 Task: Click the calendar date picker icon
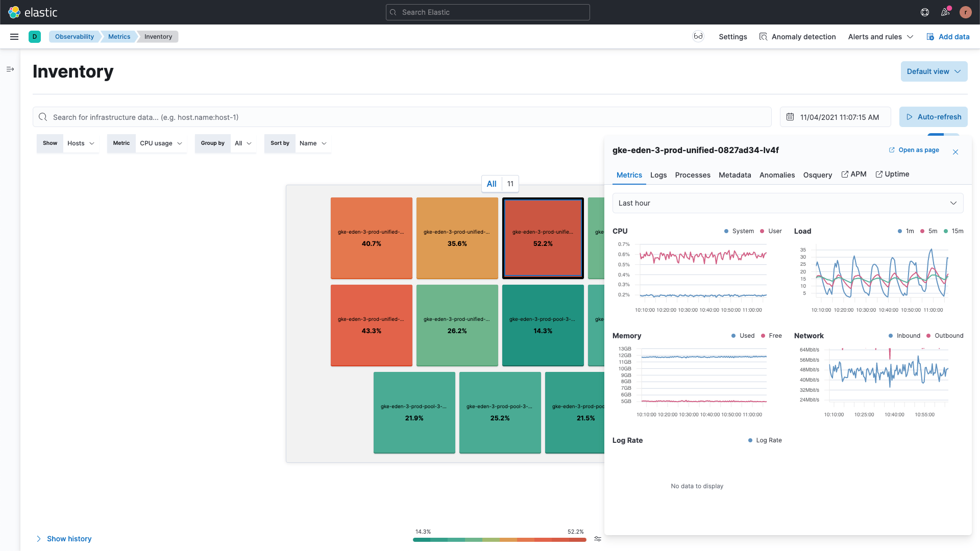click(790, 117)
